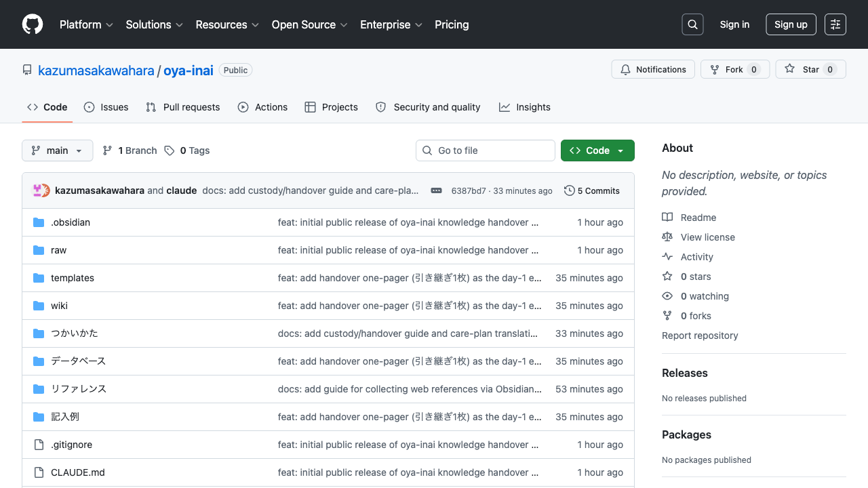Click the folder icon next to データベース

pyautogui.click(x=39, y=361)
